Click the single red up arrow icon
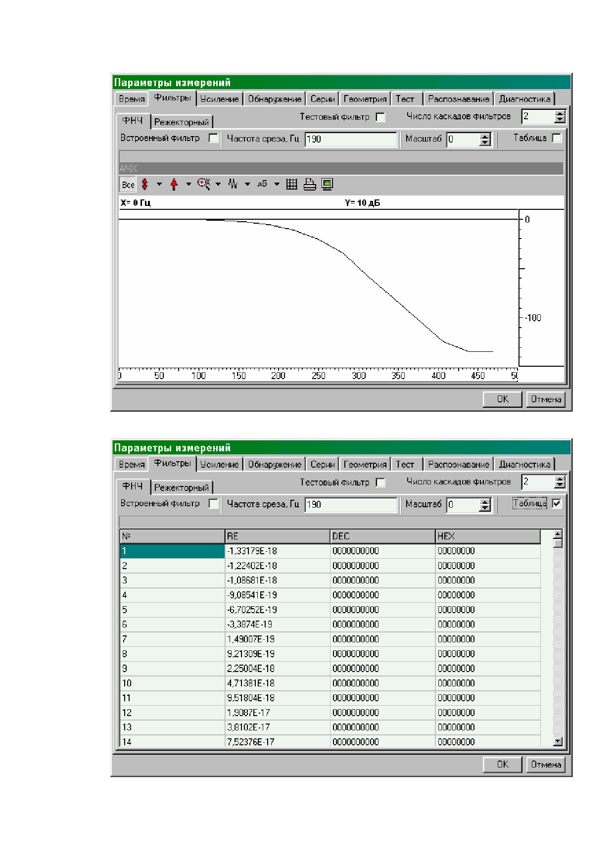Image resolution: width=613 pixels, height=868 pixels. [174, 185]
